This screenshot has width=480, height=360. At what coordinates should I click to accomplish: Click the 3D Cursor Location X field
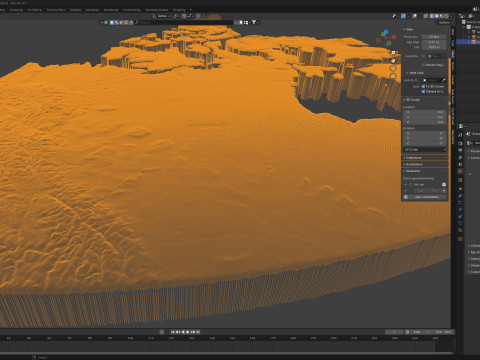coord(424,112)
